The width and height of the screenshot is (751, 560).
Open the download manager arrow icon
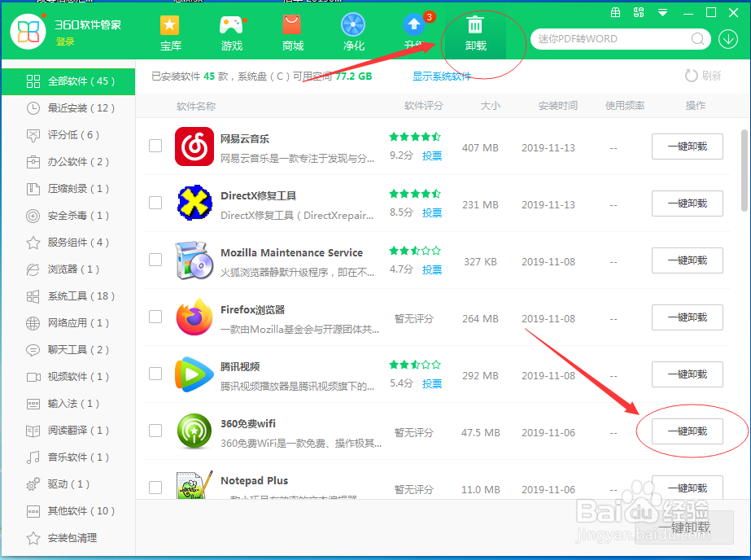coord(728,39)
